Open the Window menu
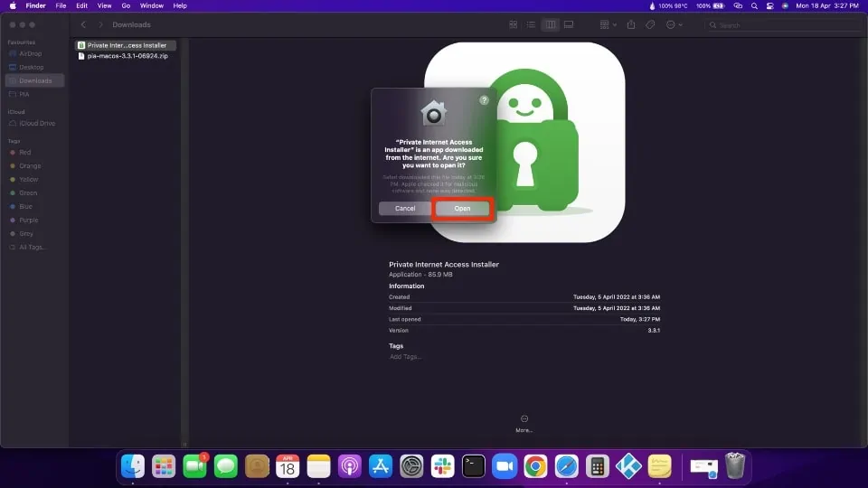868x488 pixels. pyautogui.click(x=151, y=5)
